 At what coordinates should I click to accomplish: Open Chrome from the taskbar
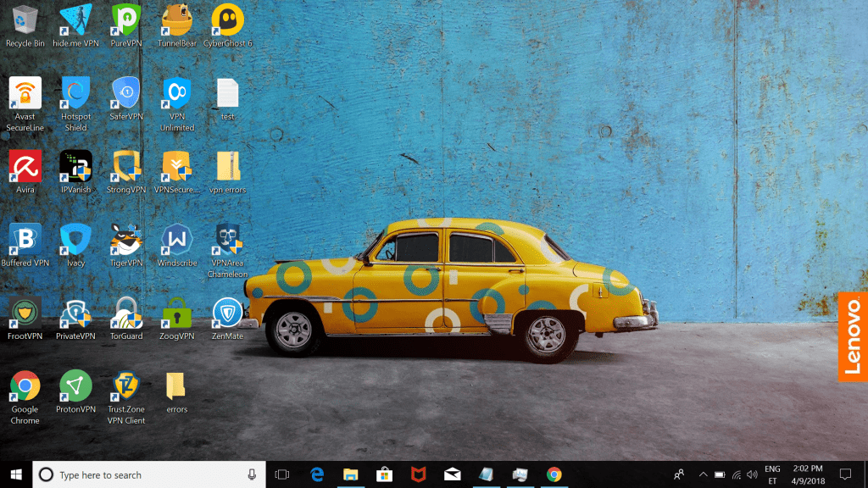(x=554, y=474)
